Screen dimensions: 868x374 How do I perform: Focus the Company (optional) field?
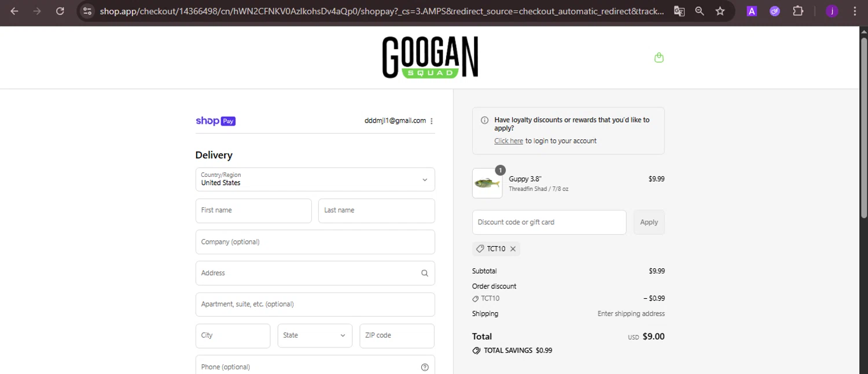point(315,242)
